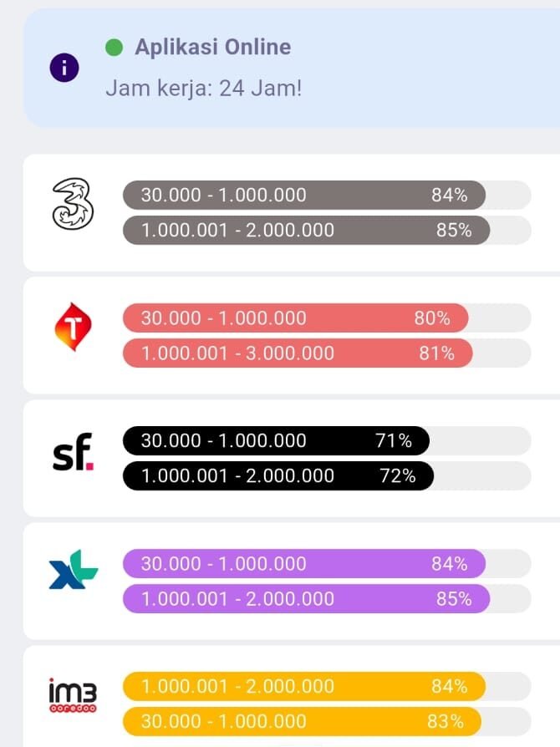Click the purple 1.000.001 - 2.000.000 85% bar

(x=307, y=599)
